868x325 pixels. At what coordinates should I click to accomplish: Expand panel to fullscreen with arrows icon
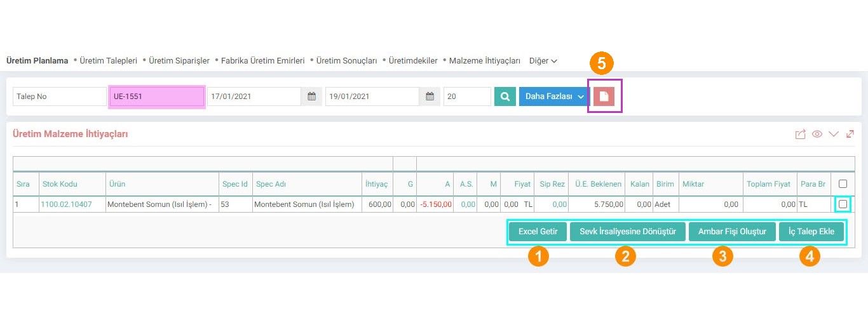[850, 134]
